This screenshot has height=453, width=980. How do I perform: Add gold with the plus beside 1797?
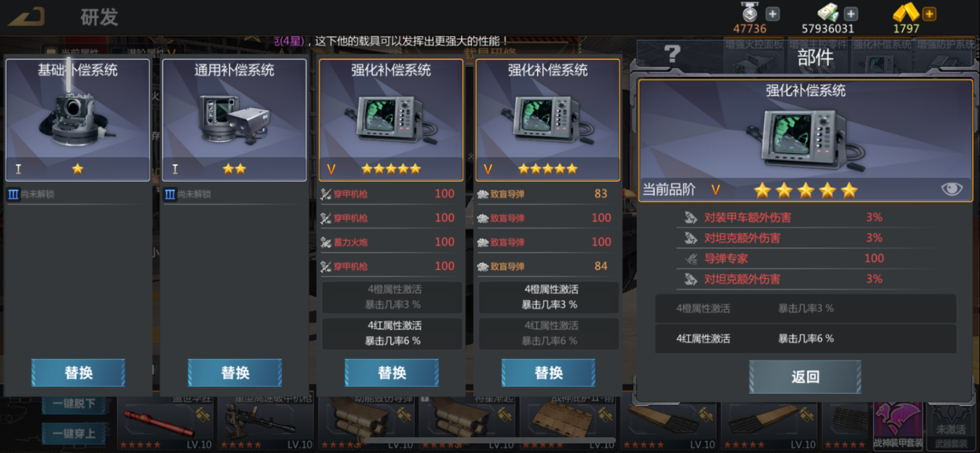tap(929, 14)
